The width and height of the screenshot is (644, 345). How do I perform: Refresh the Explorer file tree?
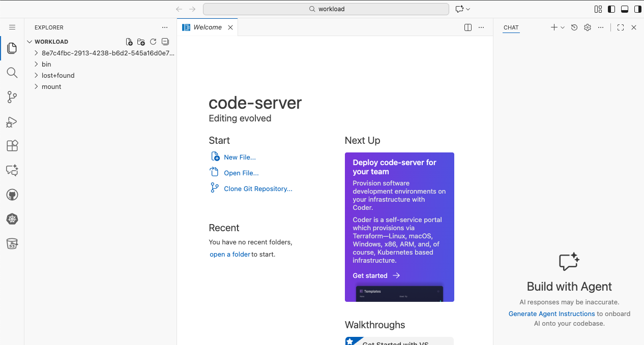pos(153,42)
